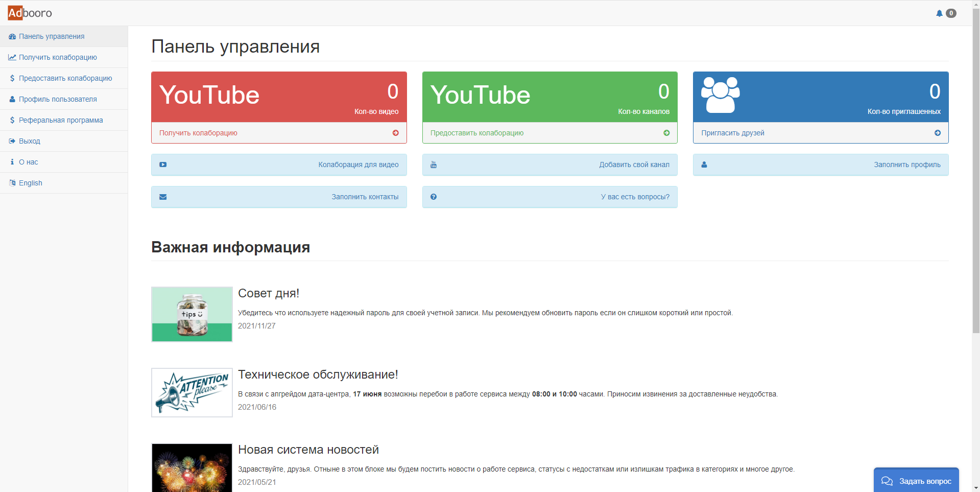Viewport: 980px width, 492px height.
Task: Click the Задать вопрос chat button
Action: point(916,480)
